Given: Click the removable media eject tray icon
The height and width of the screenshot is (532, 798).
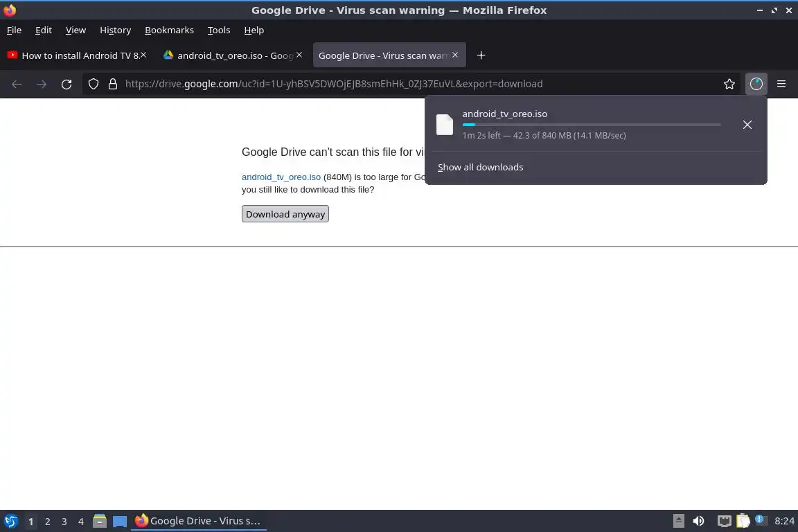Looking at the screenshot, I should (x=678, y=521).
